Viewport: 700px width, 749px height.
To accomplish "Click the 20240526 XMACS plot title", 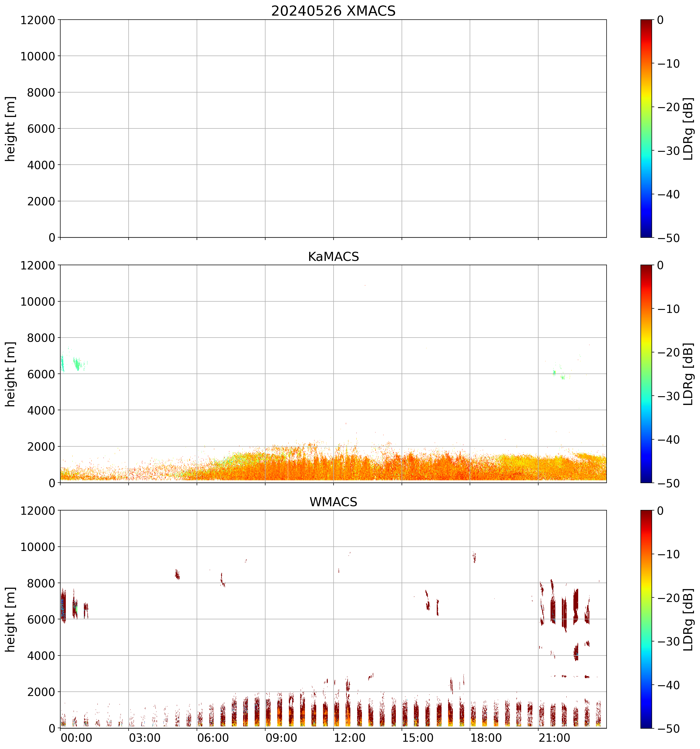I will click(x=333, y=11).
